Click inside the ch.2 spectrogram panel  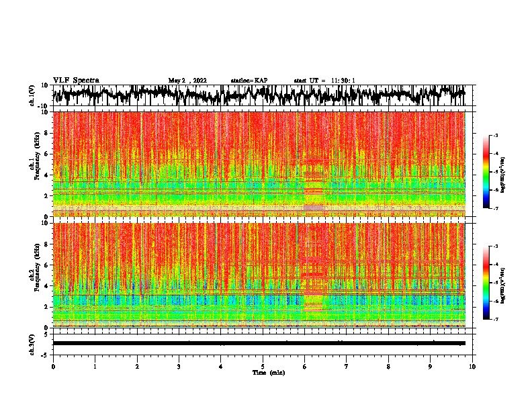point(259,275)
